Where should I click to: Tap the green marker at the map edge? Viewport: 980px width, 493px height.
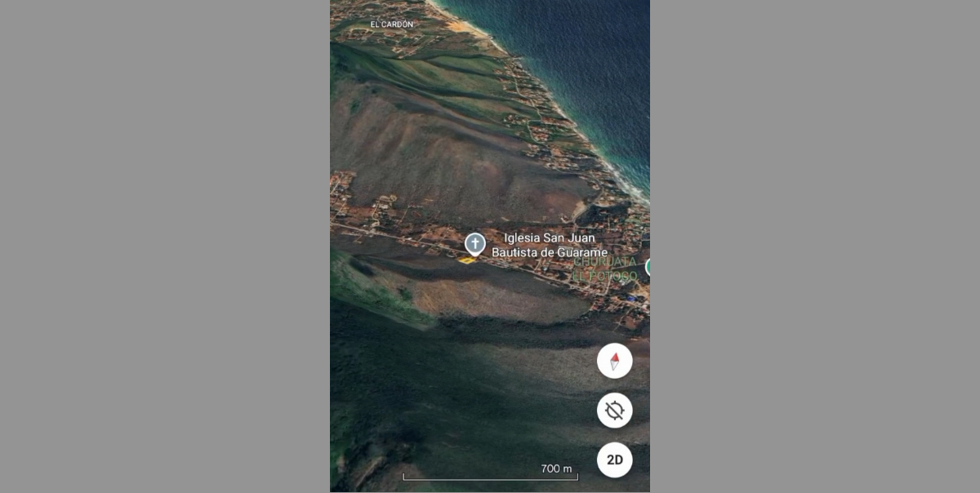coord(648,266)
